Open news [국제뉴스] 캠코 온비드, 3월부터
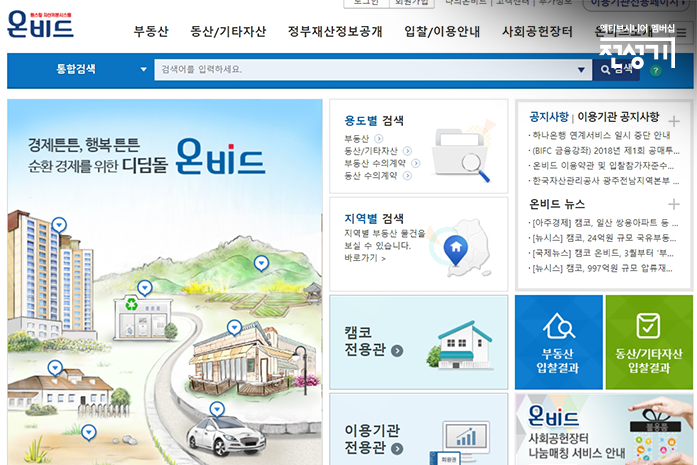 pos(603,253)
